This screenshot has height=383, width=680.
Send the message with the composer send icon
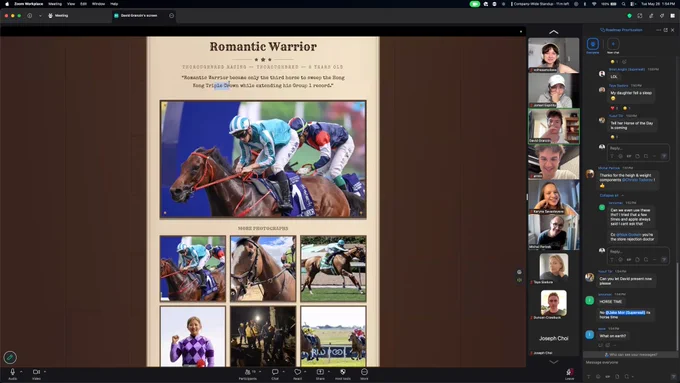673,376
